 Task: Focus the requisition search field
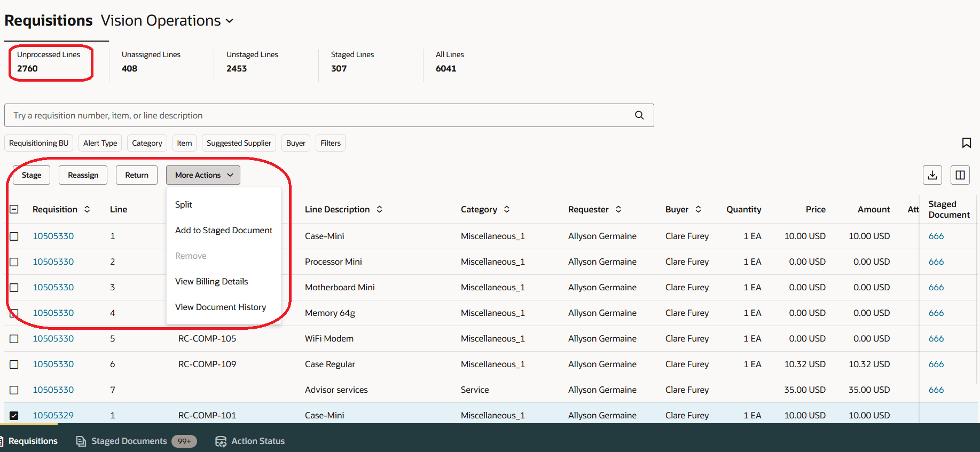point(329,115)
